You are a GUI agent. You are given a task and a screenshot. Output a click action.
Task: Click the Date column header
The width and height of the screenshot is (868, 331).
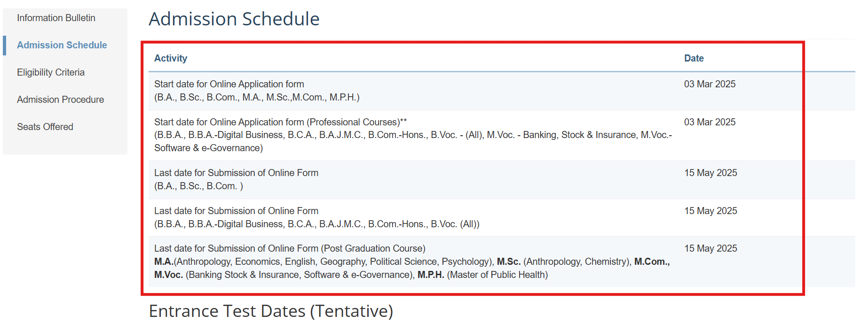tap(694, 58)
